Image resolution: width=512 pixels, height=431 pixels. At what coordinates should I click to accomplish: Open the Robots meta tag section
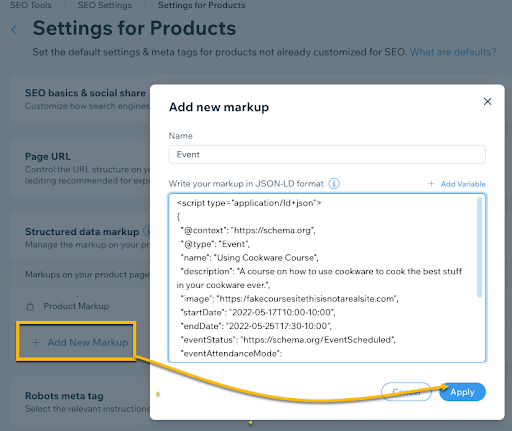coord(80,401)
